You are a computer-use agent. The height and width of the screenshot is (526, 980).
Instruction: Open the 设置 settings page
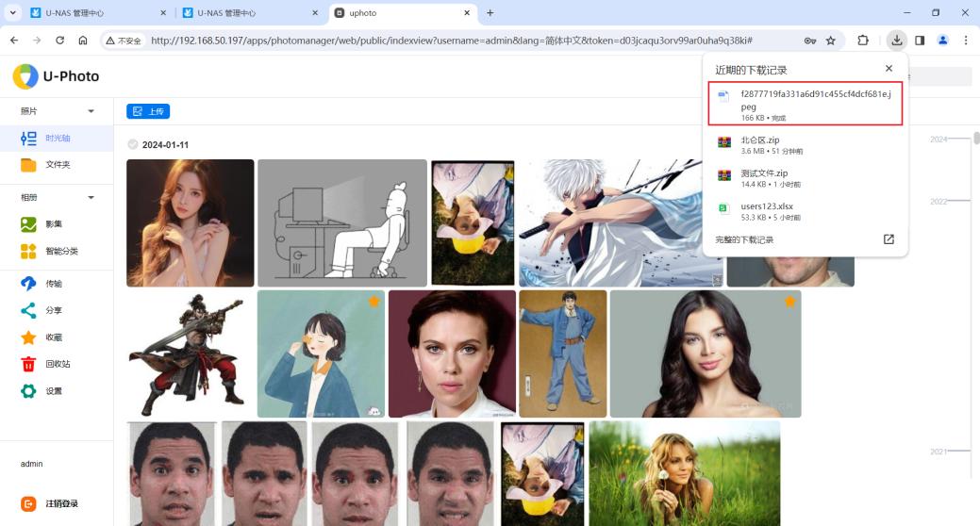coord(54,391)
